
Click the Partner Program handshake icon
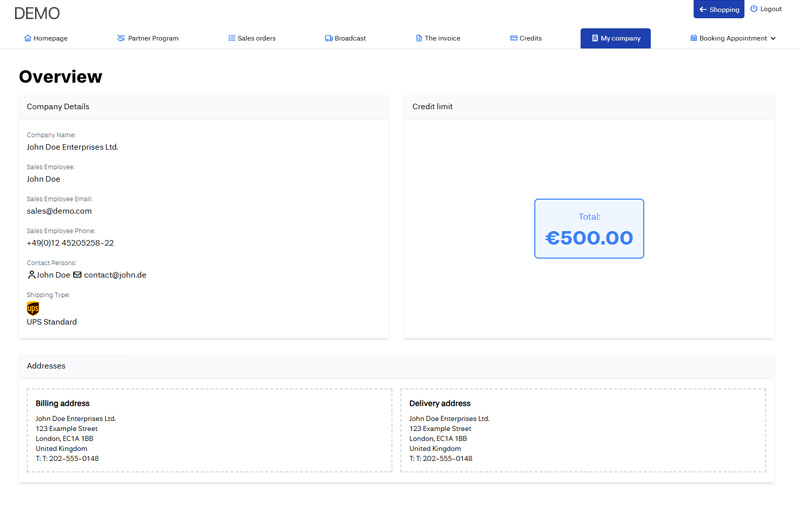click(x=121, y=38)
